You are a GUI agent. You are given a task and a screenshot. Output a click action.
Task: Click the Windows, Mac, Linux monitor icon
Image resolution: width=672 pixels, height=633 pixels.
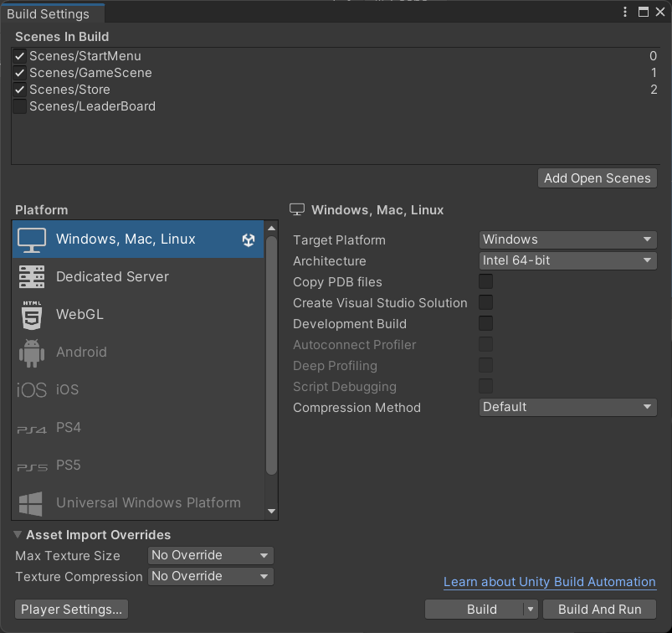coord(32,239)
